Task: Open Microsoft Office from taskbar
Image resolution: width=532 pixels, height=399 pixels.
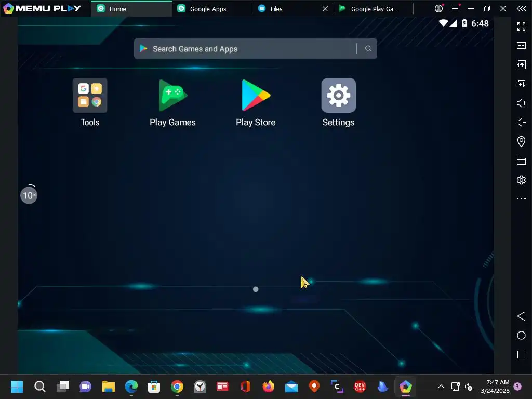Action: (x=246, y=387)
